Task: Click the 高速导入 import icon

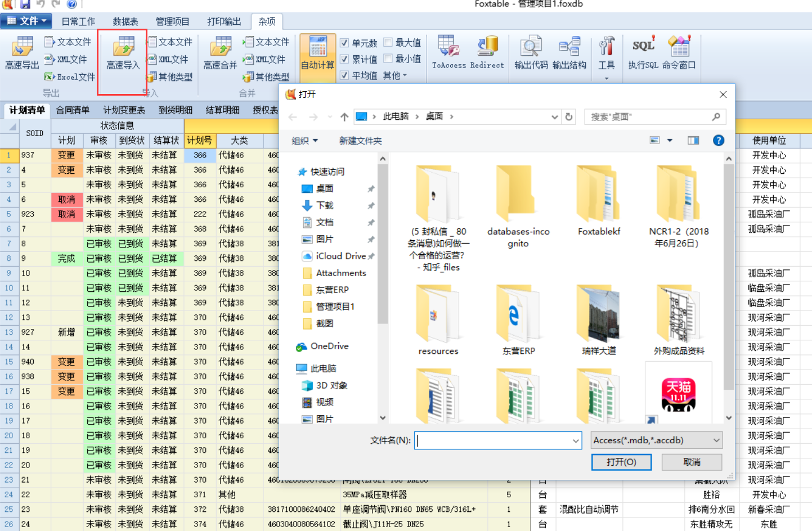Action: pyautogui.click(x=123, y=53)
